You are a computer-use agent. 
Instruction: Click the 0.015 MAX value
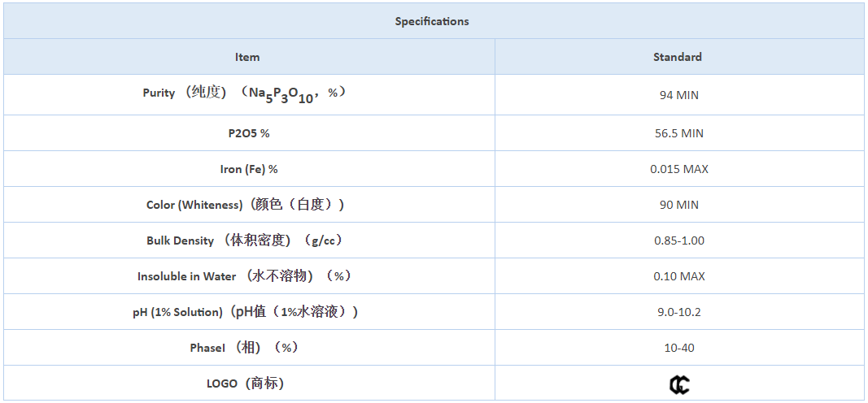pyautogui.click(x=678, y=169)
